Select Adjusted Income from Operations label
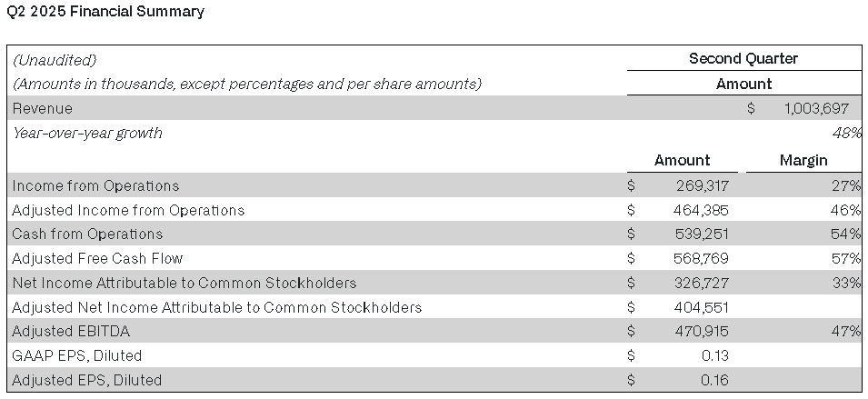 pos(128,210)
